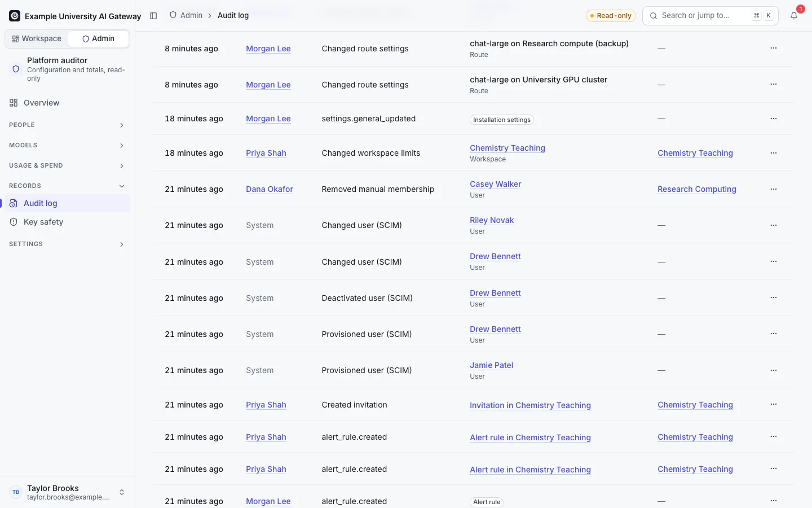Click the Audit log sidebar icon
The width and height of the screenshot is (812, 508).
point(14,203)
